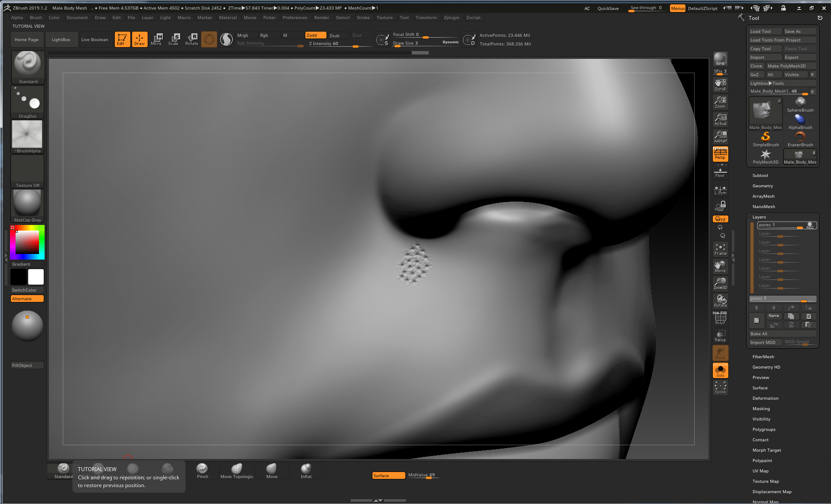The height and width of the screenshot is (504, 831).
Task: Open the Preferences menu
Action: [295, 18]
